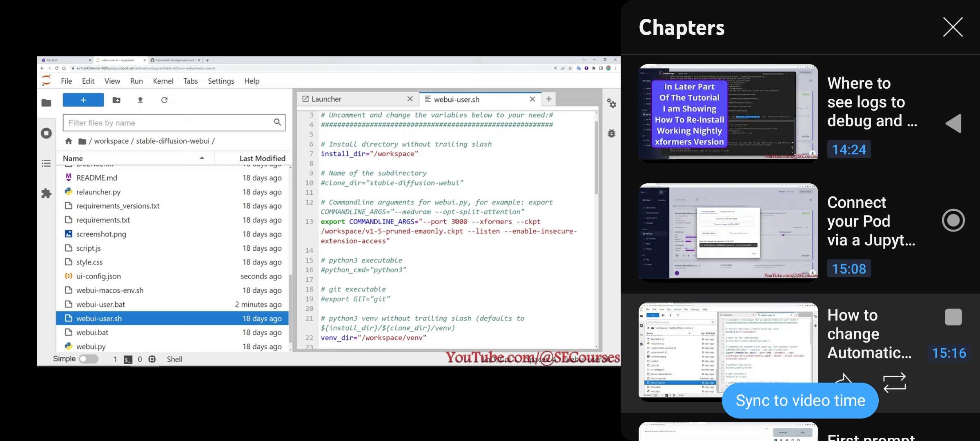The image size is (980, 441).
Task: Bookmark the page with the star icon
Action: click(x=570, y=68)
